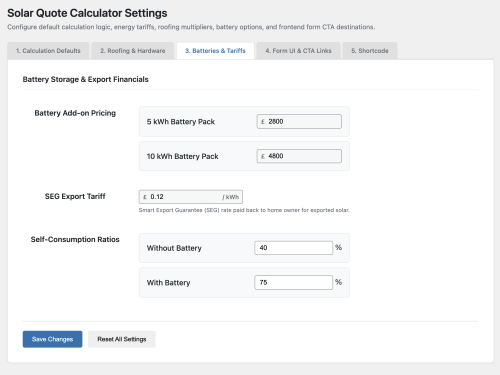The image size is (500, 375).
Task: Click the Self-Consumption Ratios label
Action: point(75,239)
